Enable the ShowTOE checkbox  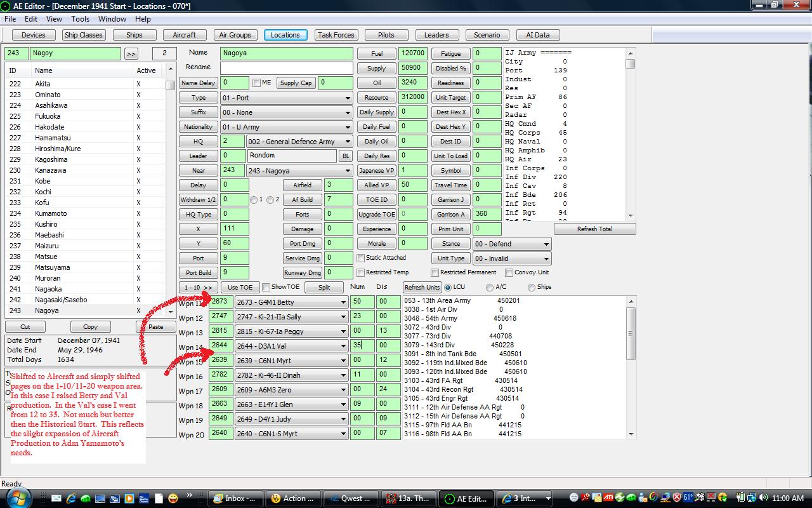pyautogui.click(x=266, y=287)
